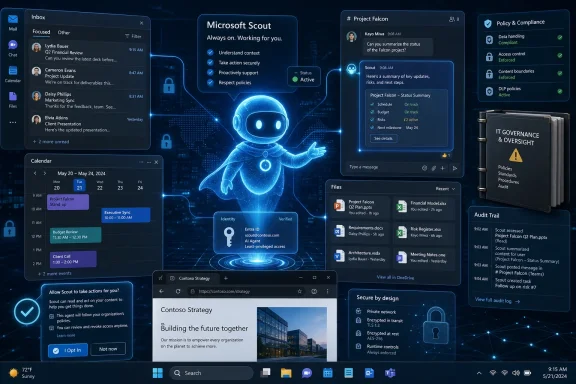576x384 pixels.
Task: Click the key icon on Identity card
Action: (229, 237)
